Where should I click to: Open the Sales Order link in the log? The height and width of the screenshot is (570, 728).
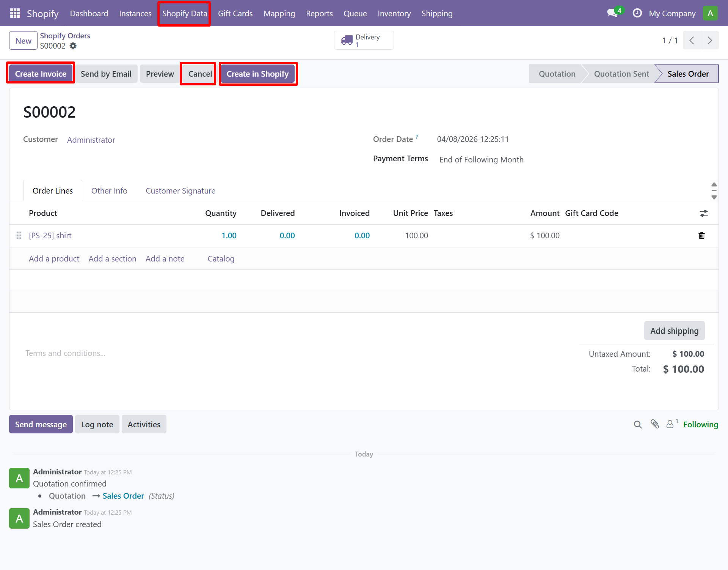123,496
